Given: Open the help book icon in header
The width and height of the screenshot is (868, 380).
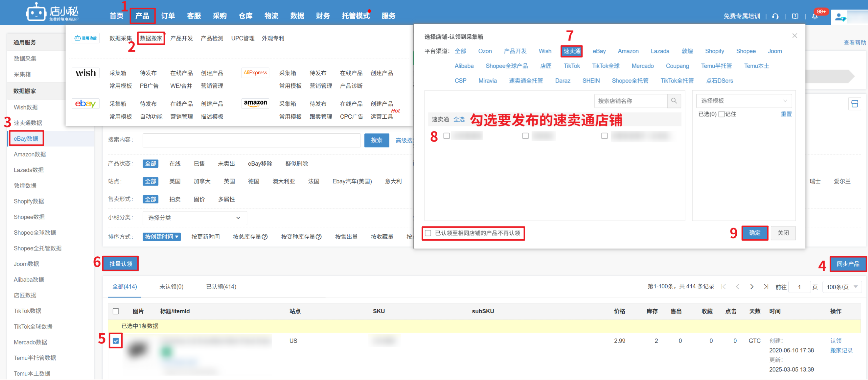Looking at the screenshot, I should click(x=795, y=16).
